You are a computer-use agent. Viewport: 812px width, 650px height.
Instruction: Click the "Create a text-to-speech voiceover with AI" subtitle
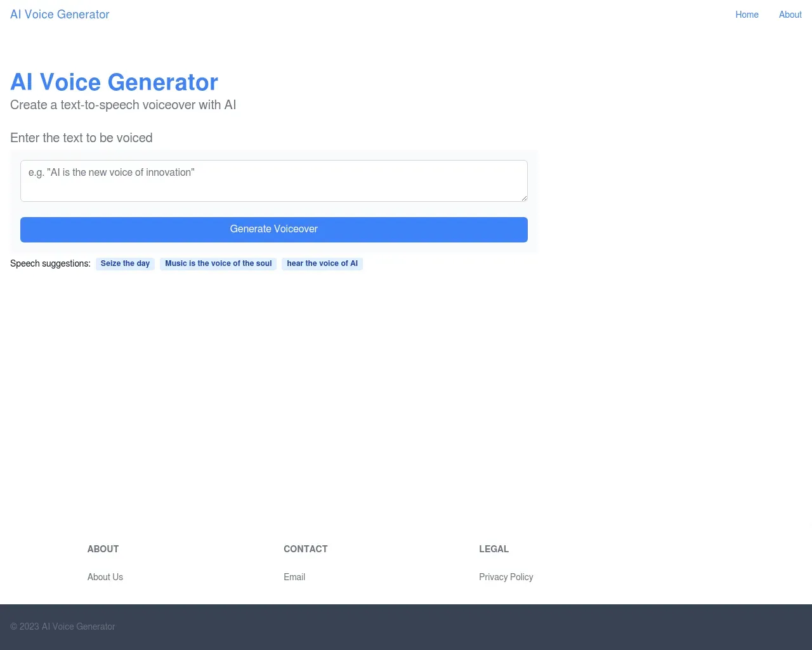click(x=123, y=105)
